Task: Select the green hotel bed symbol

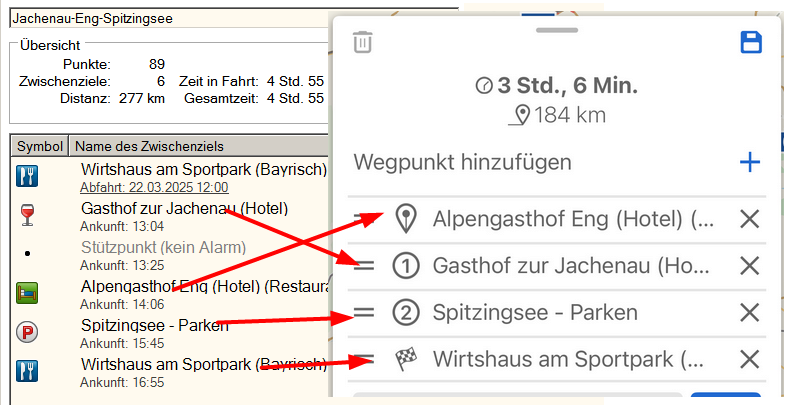Action: point(27,293)
